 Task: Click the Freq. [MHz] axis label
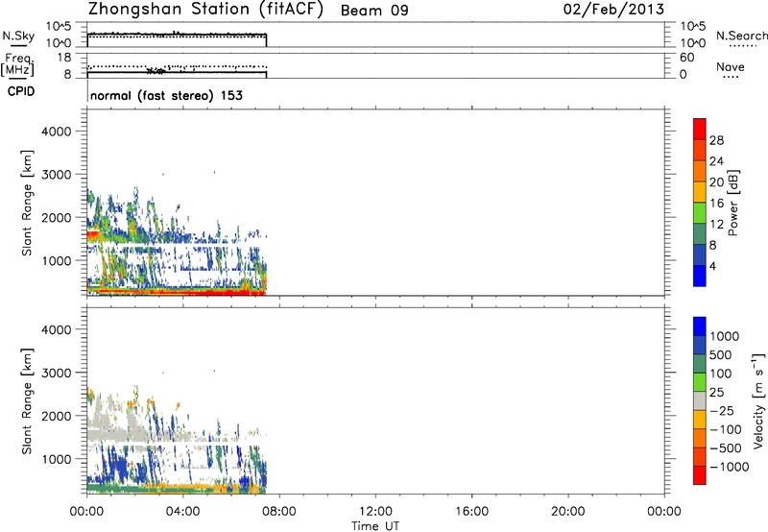point(17,64)
